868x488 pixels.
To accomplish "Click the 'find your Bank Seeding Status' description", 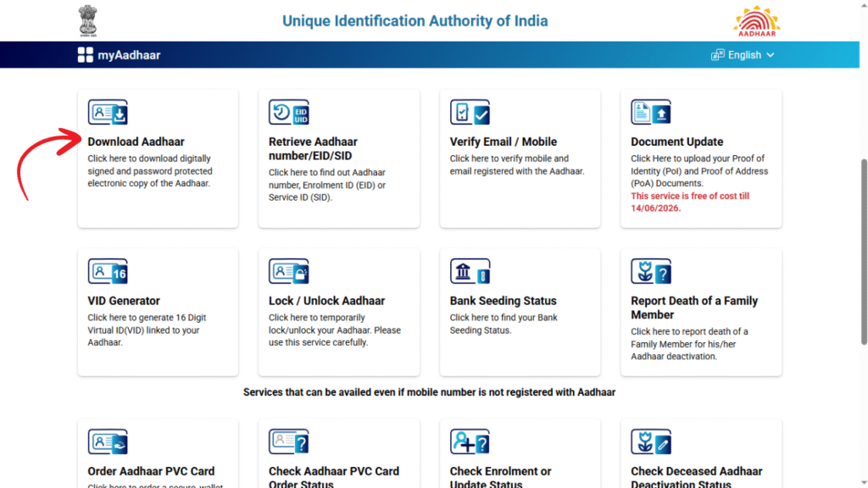I will (504, 324).
